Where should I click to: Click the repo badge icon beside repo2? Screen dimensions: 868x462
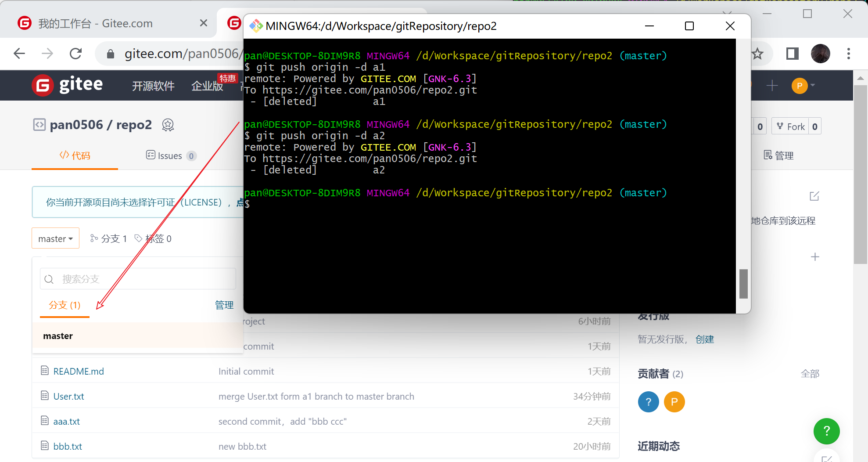(168, 125)
